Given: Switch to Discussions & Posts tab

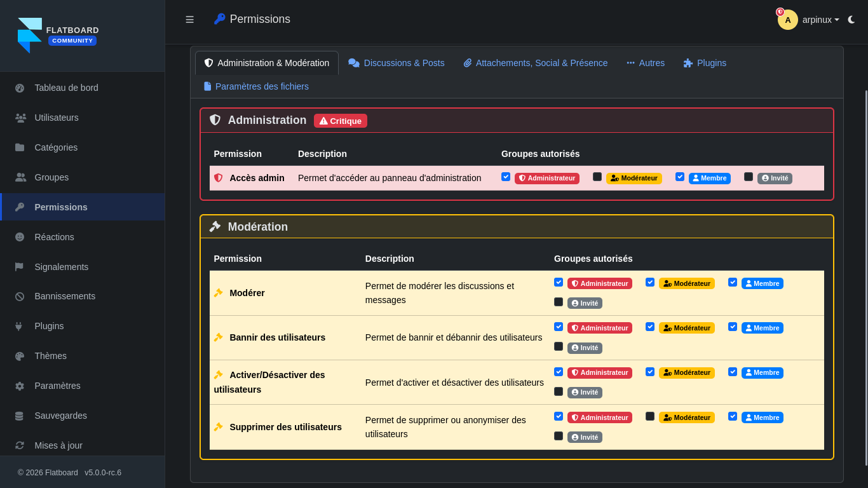Looking at the screenshot, I should (396, 63).
